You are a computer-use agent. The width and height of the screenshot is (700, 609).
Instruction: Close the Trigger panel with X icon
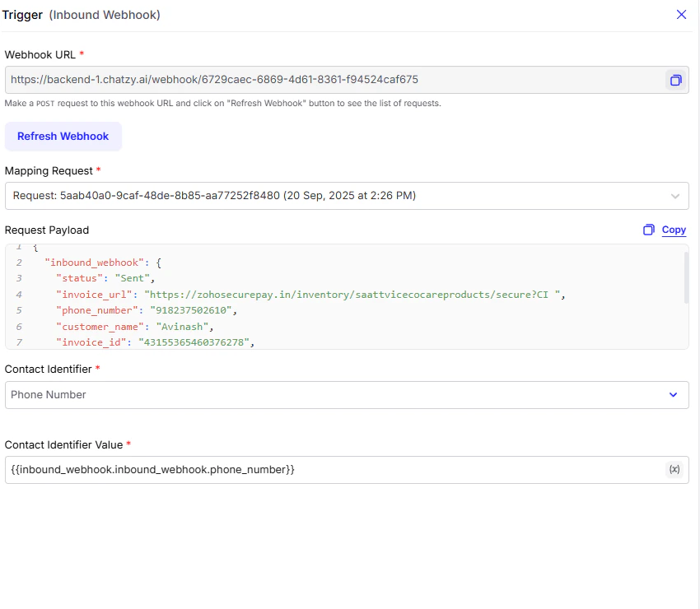(681, 15)
